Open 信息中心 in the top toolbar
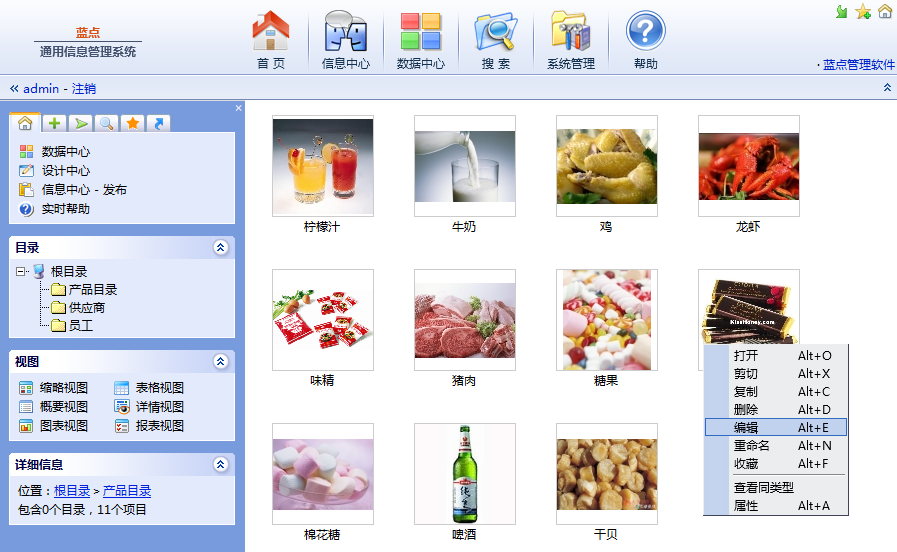Image resolution: width=897 pixels, height=552 pixels. pyautogui.click(x=346, y=40)
